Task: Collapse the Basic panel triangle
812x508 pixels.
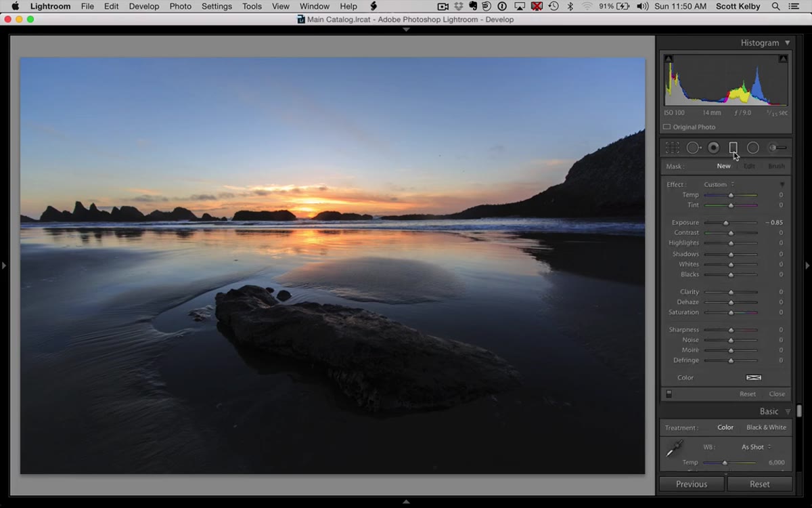Action: click(788, 411)
